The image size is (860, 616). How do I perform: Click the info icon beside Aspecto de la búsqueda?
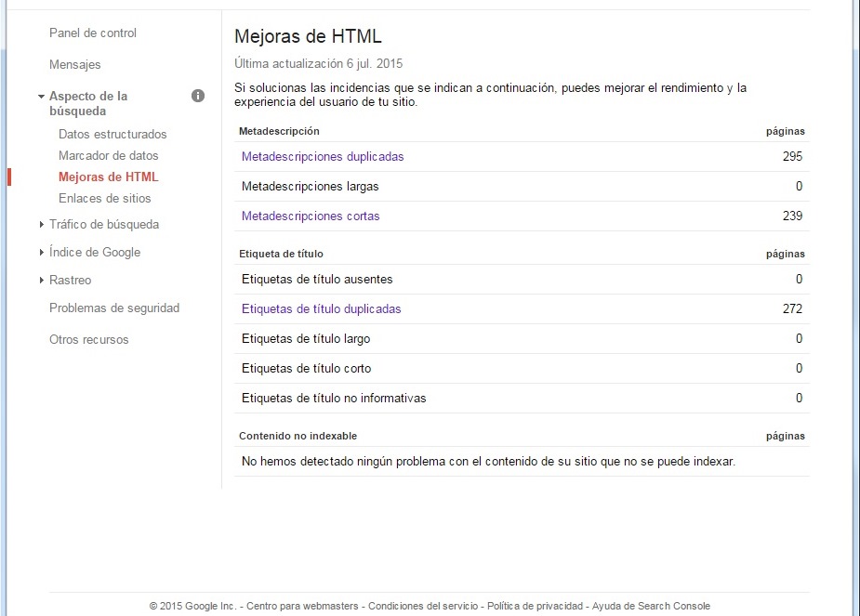[198, 96]
